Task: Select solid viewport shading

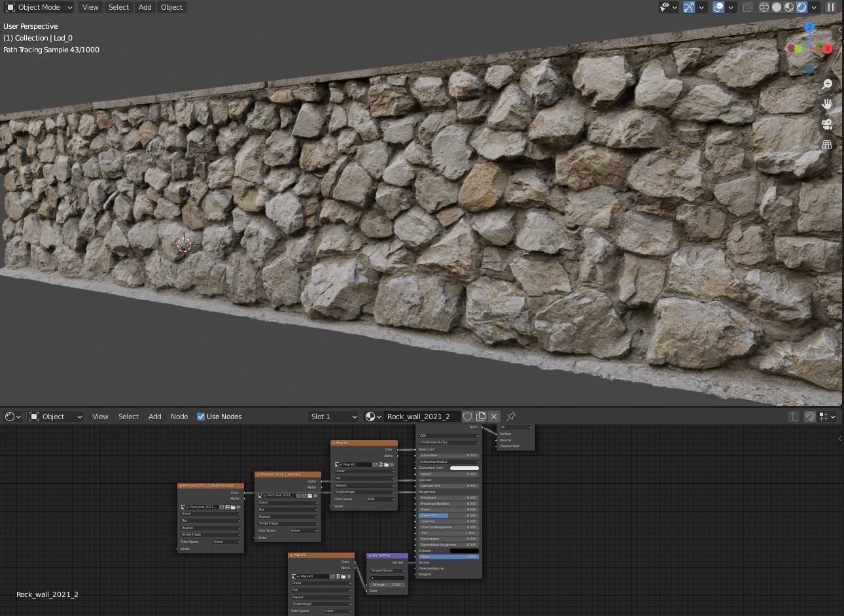Action: point(777,7)
